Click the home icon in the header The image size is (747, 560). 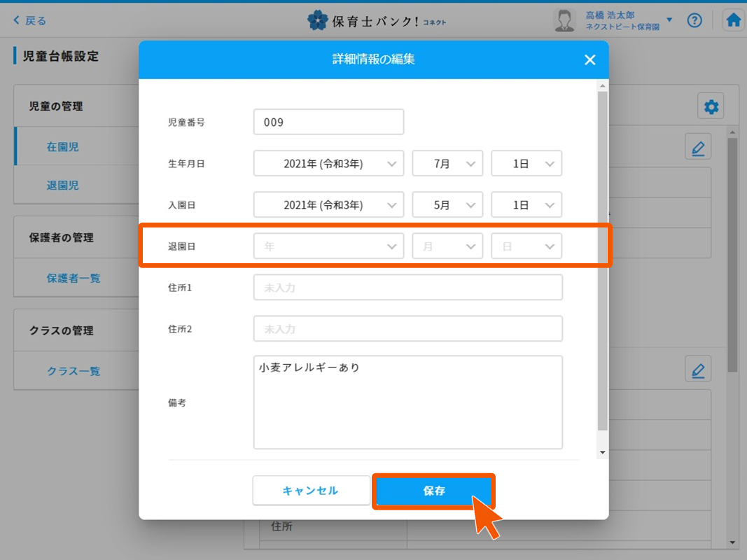tap(733, 20)
